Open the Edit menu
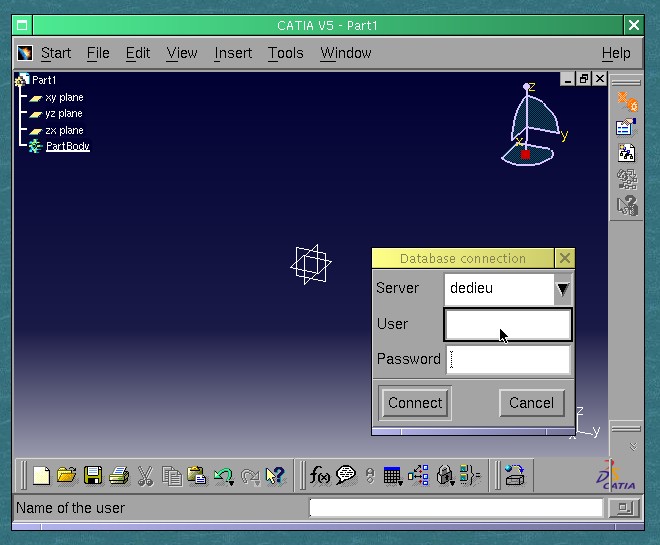Image resolution: width=660 pixels, height=545 pixels. tap(138, 53)
